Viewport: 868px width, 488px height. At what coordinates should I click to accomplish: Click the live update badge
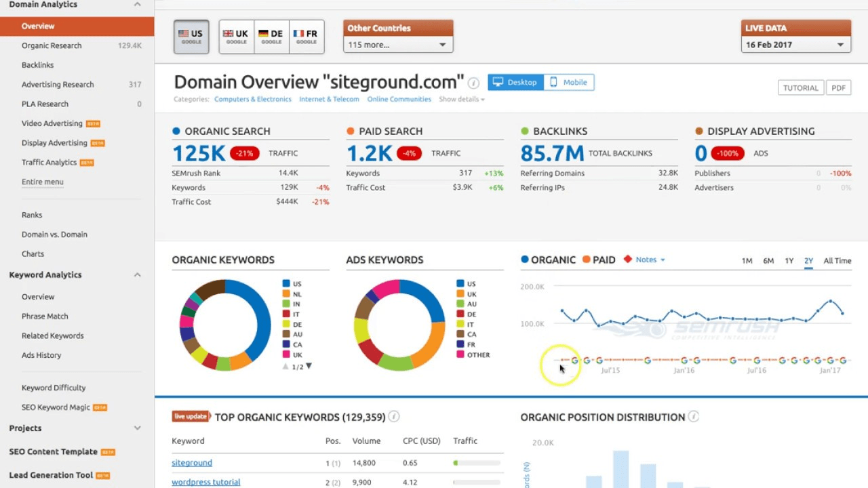coord(191,416)
